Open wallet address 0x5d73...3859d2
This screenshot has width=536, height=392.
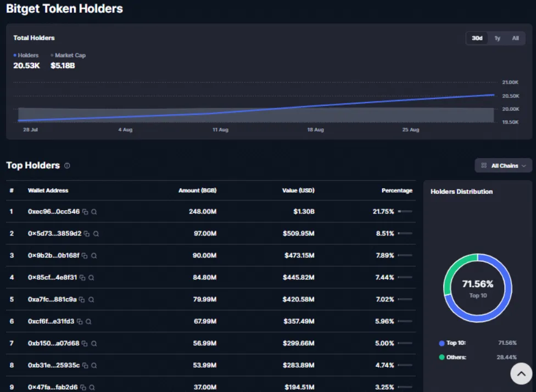tap(55, 233)
